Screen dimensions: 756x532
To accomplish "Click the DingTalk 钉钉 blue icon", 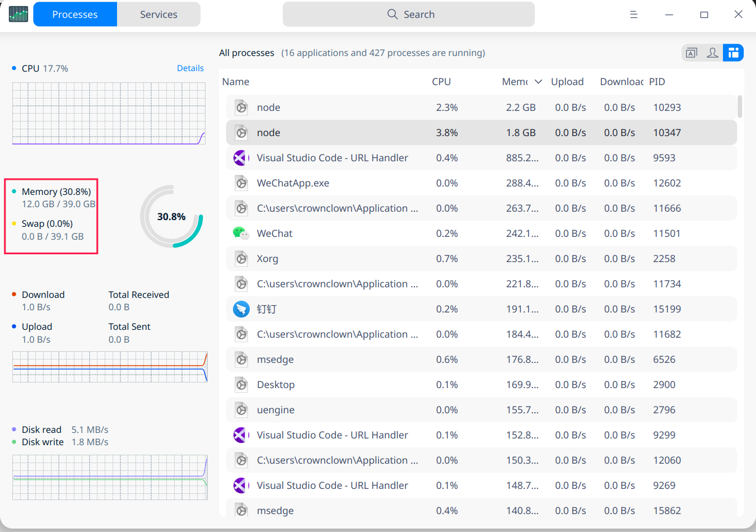I will point(241,309).
